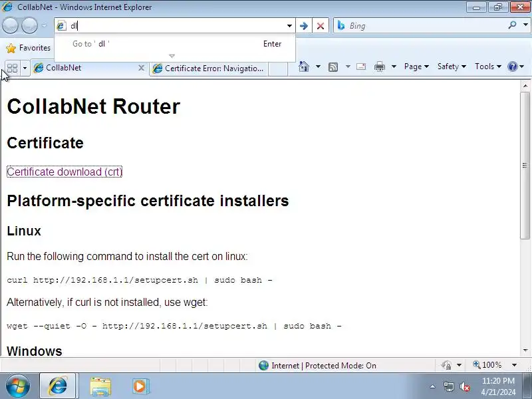Expand the Print options dropdown

(394, 66)
